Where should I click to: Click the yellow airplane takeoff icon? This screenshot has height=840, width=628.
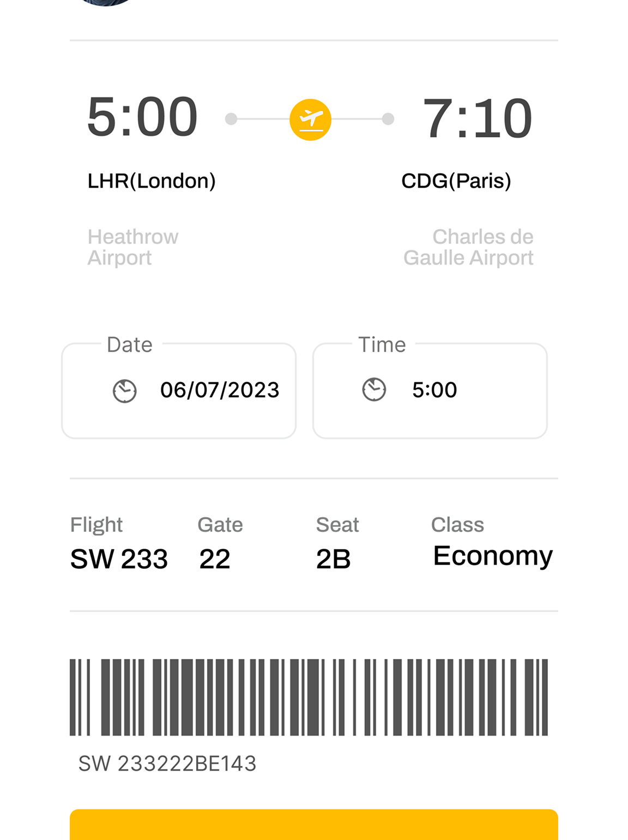(x=310, y=119)
